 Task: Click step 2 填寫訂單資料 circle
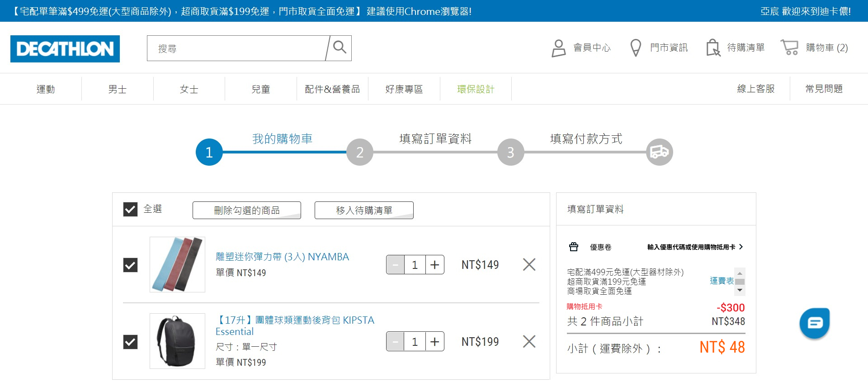[360, 152]
